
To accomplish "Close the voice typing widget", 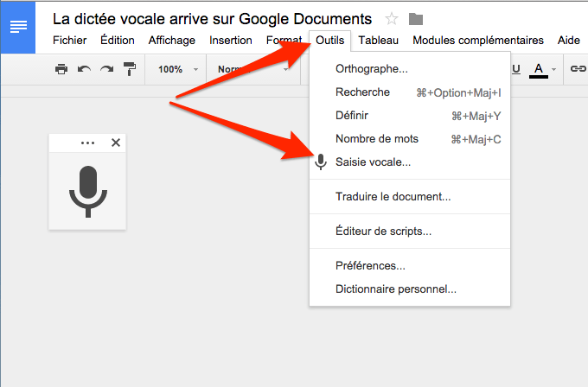I will click(116, 143).
